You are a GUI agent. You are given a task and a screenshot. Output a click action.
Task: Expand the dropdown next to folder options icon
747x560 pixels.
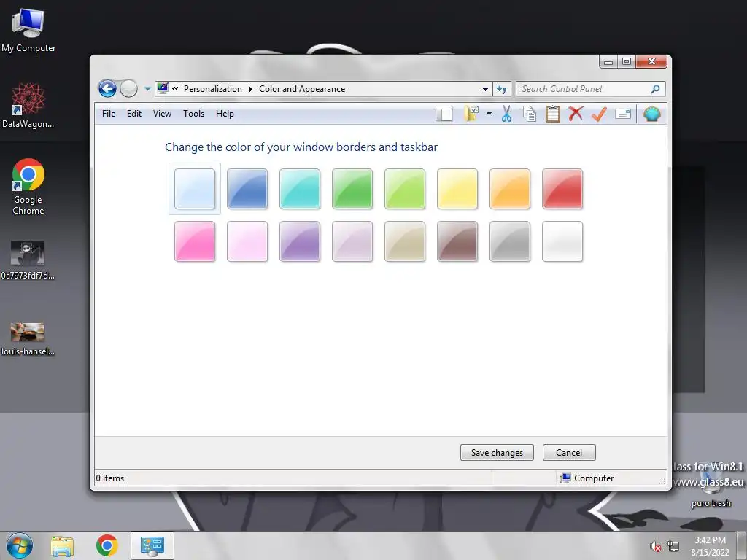pos(489,114)
